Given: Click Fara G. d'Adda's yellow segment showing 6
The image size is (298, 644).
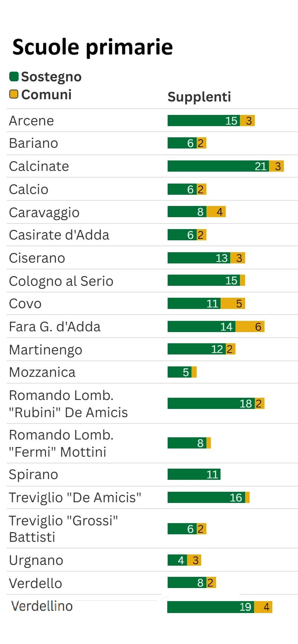Looking at the screenshot, I should pyautogui.click(x=250, y=327).
